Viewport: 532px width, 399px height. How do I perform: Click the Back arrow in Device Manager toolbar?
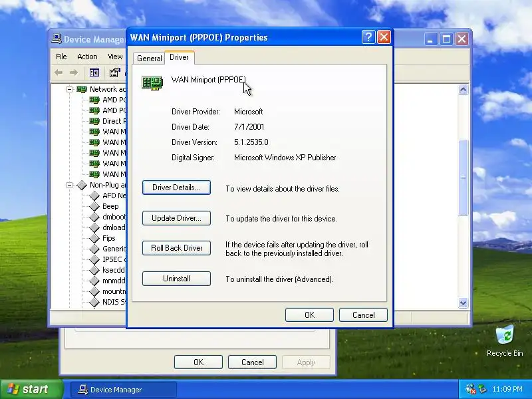point(59,72)
